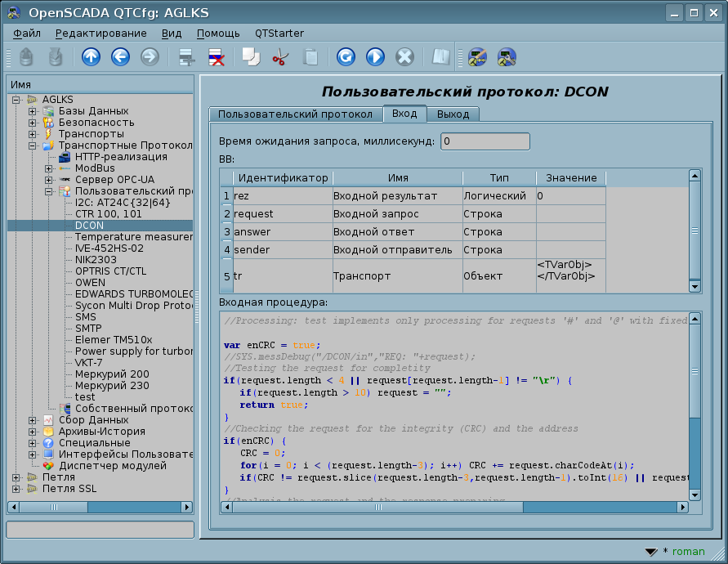728x564 pixels.
Task: Start periodic refresh with the play icon
Action: pyautogui.click(x=375, y=56)
